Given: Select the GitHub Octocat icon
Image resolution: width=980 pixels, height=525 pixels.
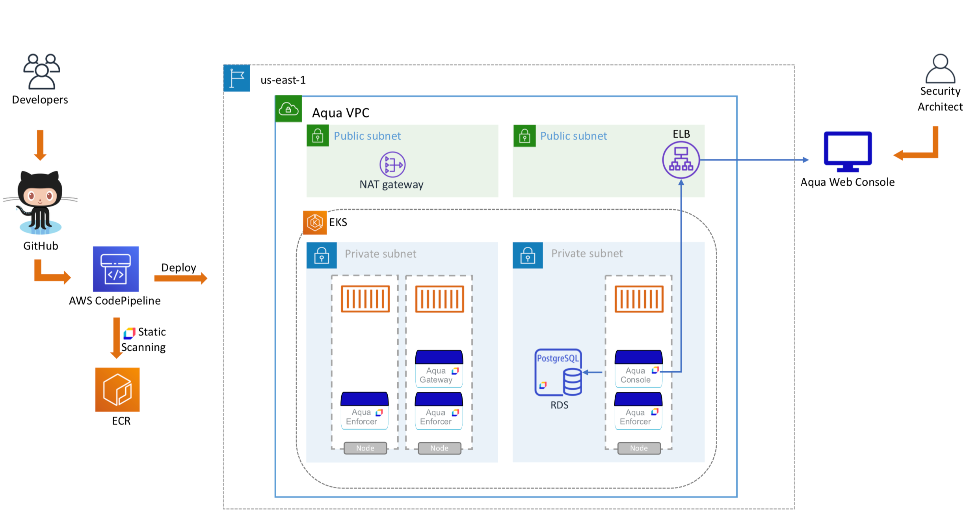Looking at the screenshot, I should [x=40, y=203].
